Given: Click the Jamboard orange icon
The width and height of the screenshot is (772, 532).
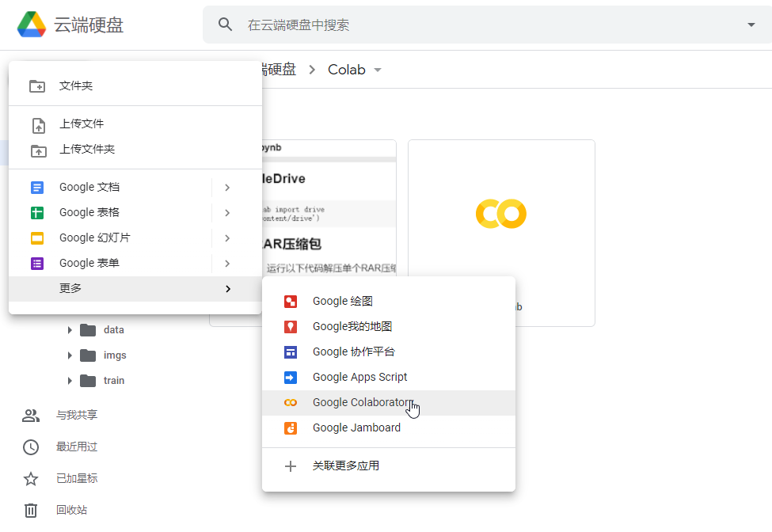Looking at the screenshot, I should (x=291, y=428).
